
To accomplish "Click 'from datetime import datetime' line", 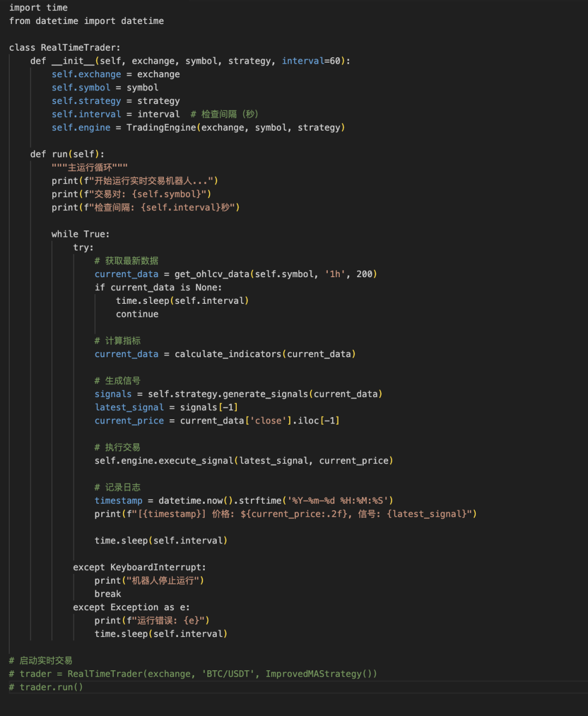I will click(86, 21).
